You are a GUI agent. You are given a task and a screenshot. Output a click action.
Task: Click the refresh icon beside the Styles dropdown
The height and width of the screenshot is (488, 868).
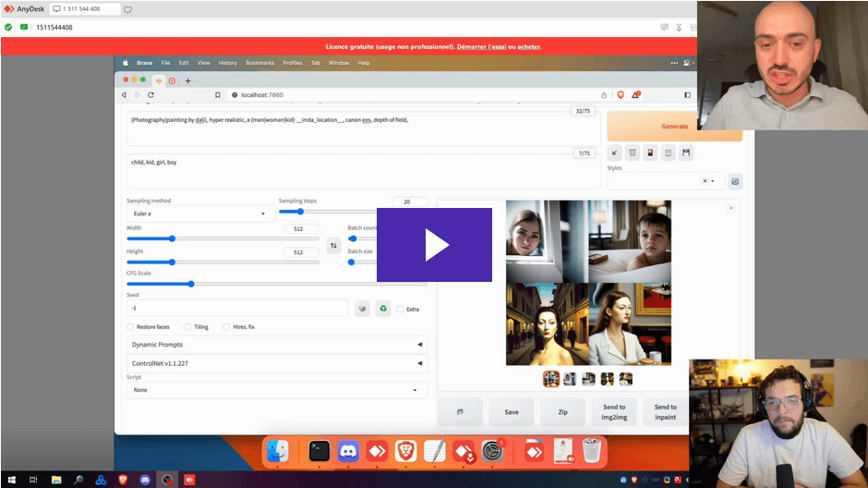(735, 181)
